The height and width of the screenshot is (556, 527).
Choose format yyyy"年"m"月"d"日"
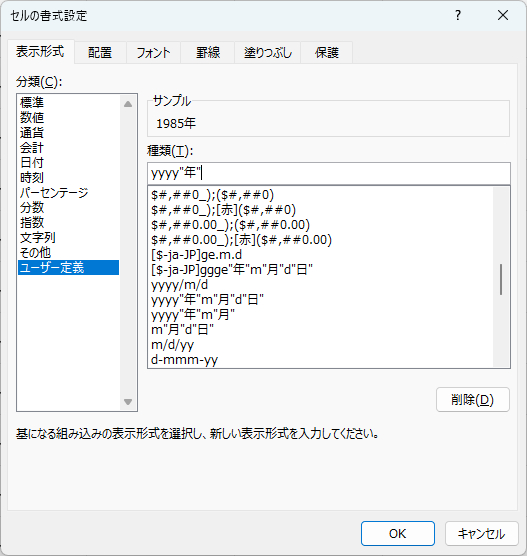pyautogui.click(x=321, y=300)
